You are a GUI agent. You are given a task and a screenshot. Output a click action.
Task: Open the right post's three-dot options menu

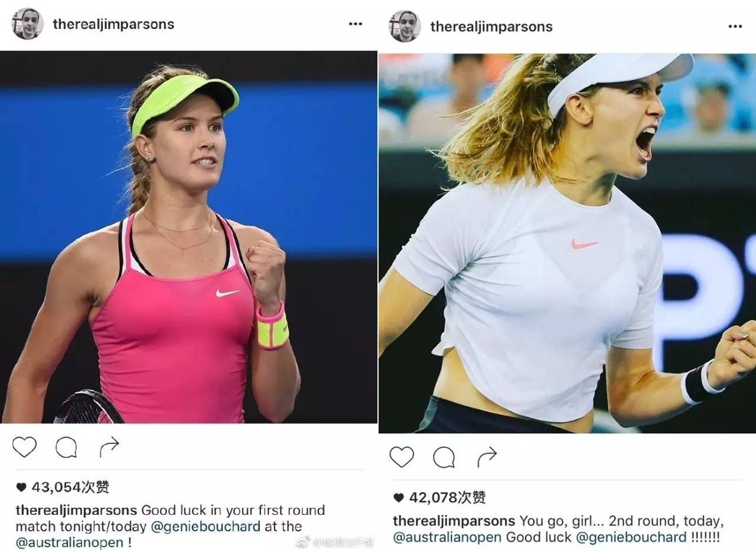[x=735, y=27]
